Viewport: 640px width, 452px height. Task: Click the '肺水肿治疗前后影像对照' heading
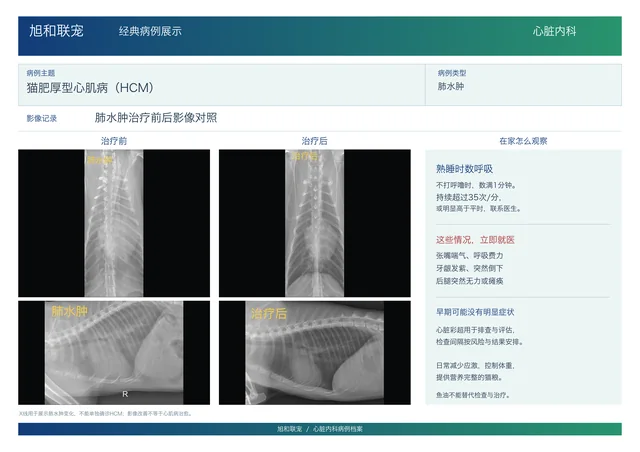pyautogui.click(x=156, y=118)
